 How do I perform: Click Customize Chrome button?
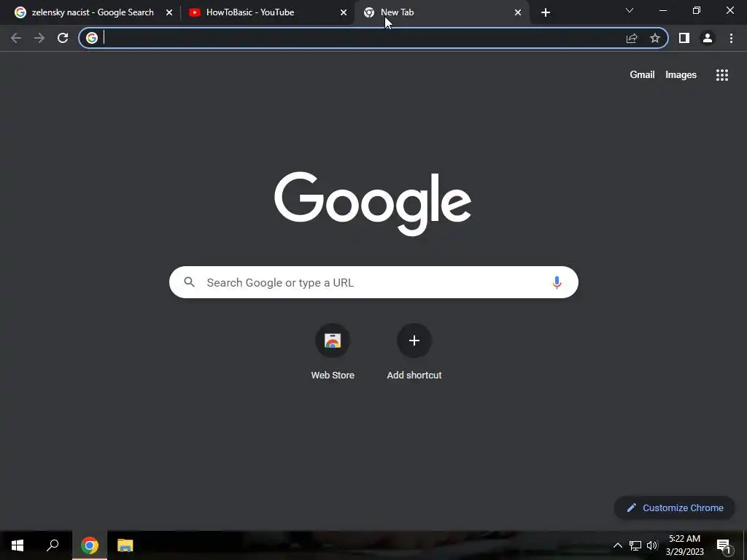click(675, 507)
